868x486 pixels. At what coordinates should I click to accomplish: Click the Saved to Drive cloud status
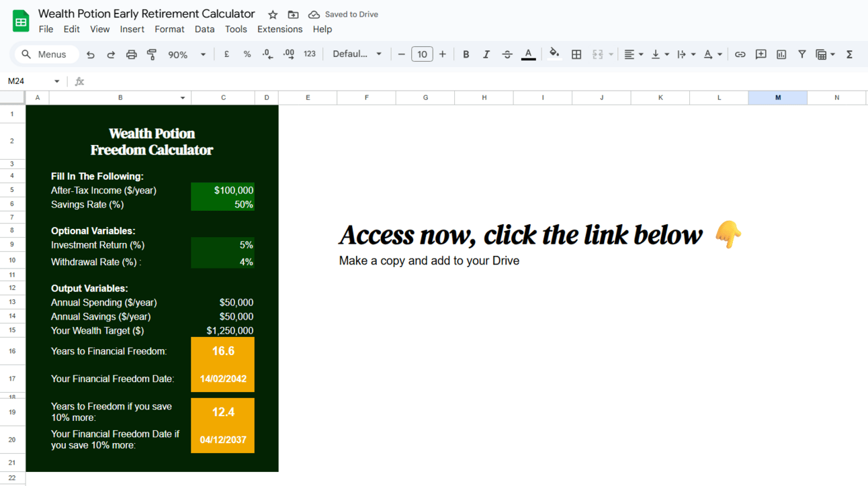(343, 15)
